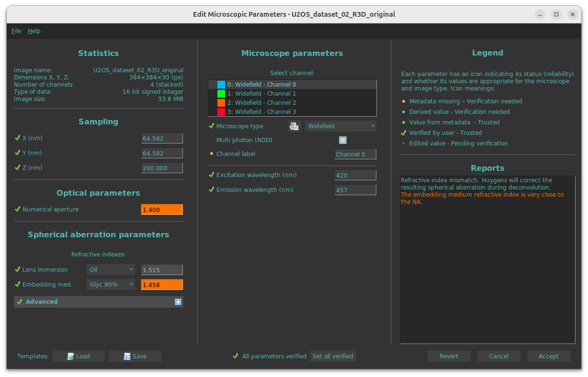This screenshot has width=588, height=377.
Task: Select channel 2 with orange color swatch
Action: point(261,103)
